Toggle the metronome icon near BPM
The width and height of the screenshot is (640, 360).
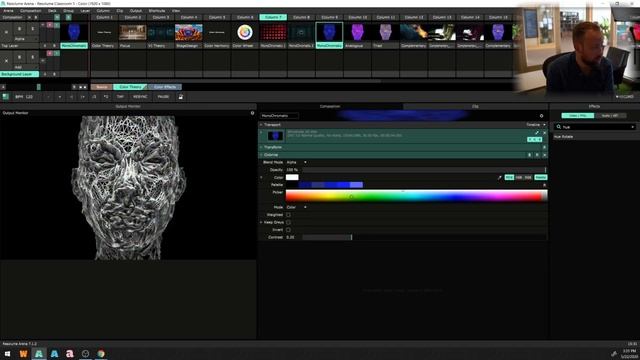tap(5, 97)
